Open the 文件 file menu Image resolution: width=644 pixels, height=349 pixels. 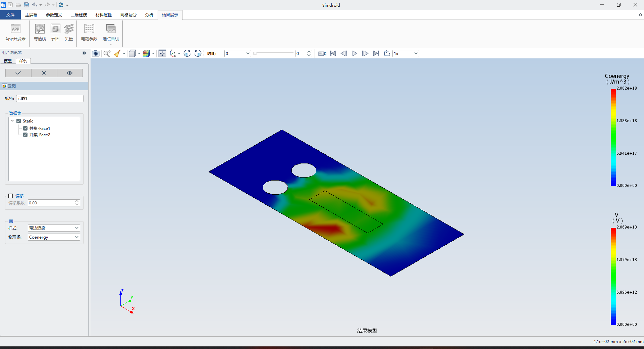coord(10,15)
